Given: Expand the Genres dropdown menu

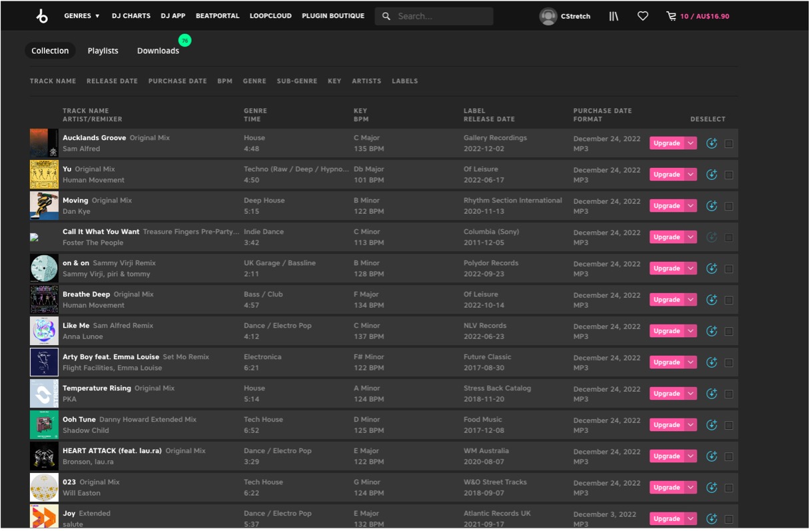Looking at the screenshot, I should 82,16.
